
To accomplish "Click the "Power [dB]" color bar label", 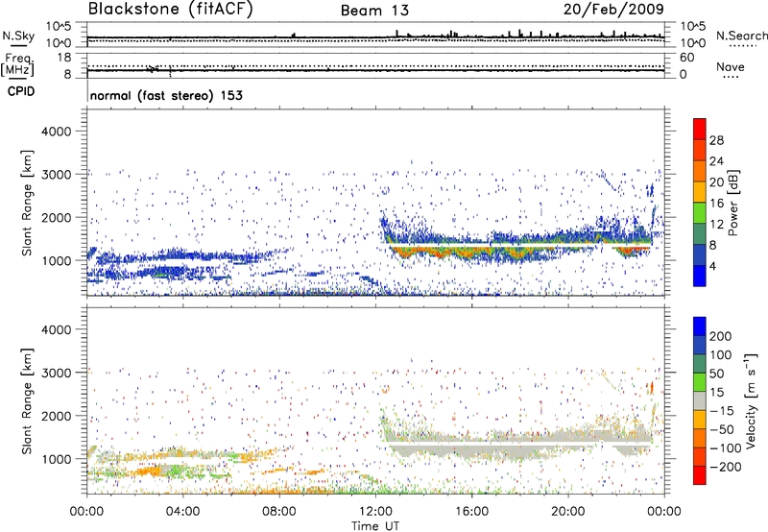I will [732, 203].
